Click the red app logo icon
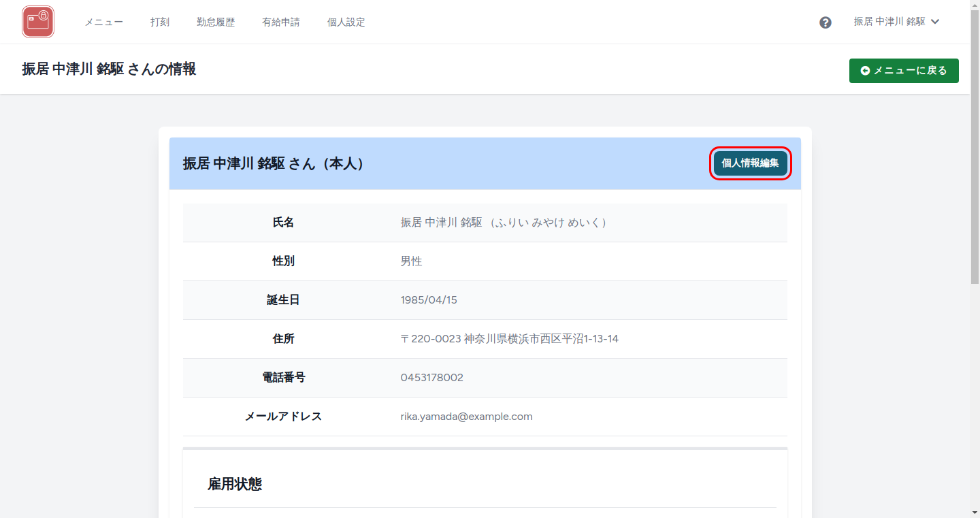The width and height of the screenshot is (980, 518). click(38, 22)
